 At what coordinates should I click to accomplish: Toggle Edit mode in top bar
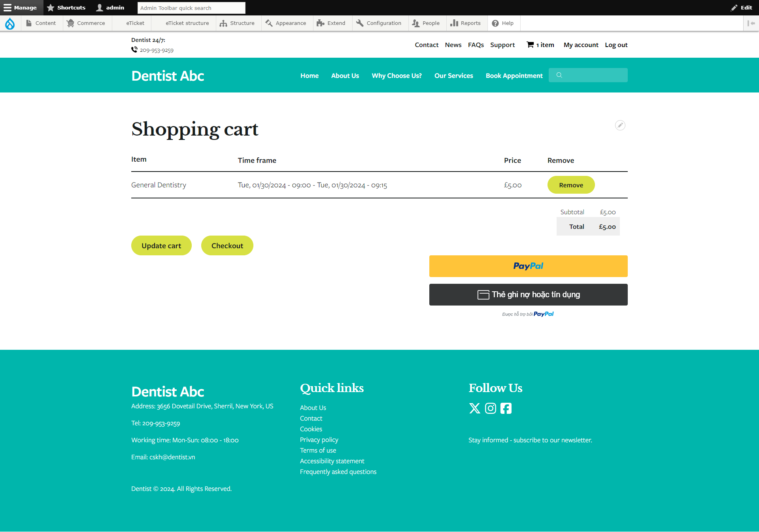[x=742, y=8]
